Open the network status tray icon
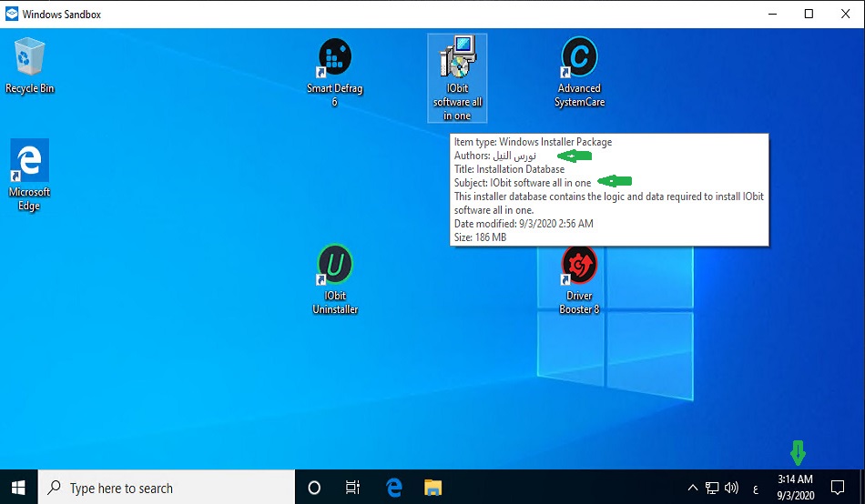Screen dimensions: 865x504 [x=712, y=488]
